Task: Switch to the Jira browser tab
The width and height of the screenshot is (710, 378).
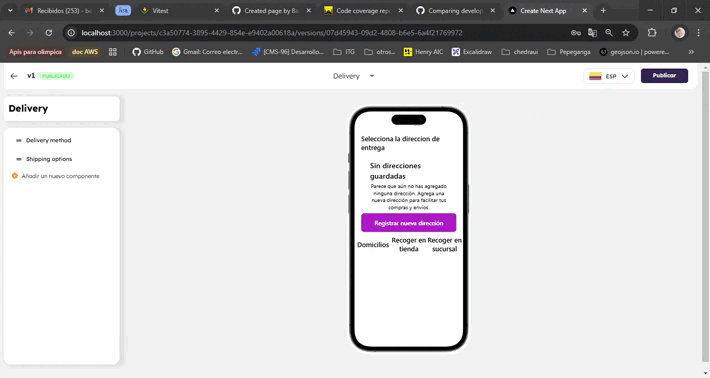Action: [x=123, y=10]
